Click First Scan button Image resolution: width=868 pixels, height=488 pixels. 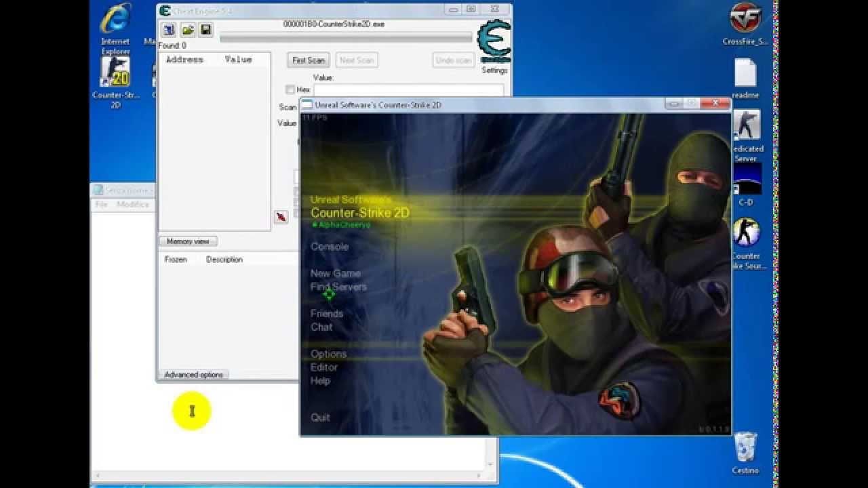pos(309,60)
